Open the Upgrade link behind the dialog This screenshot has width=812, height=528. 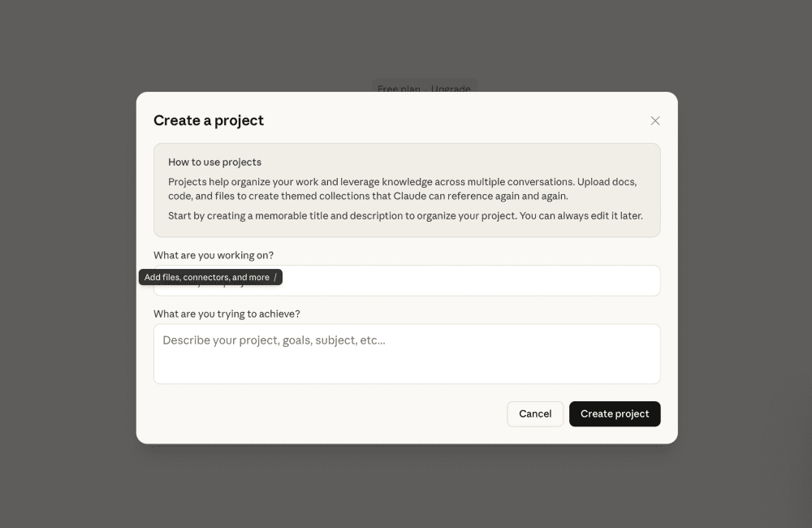click(x=451, y=89)
